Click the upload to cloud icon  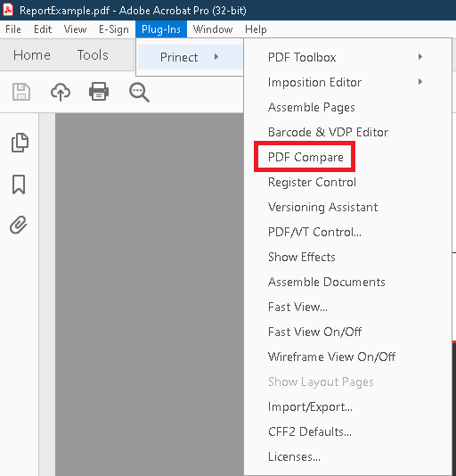(x=61, y=92)
